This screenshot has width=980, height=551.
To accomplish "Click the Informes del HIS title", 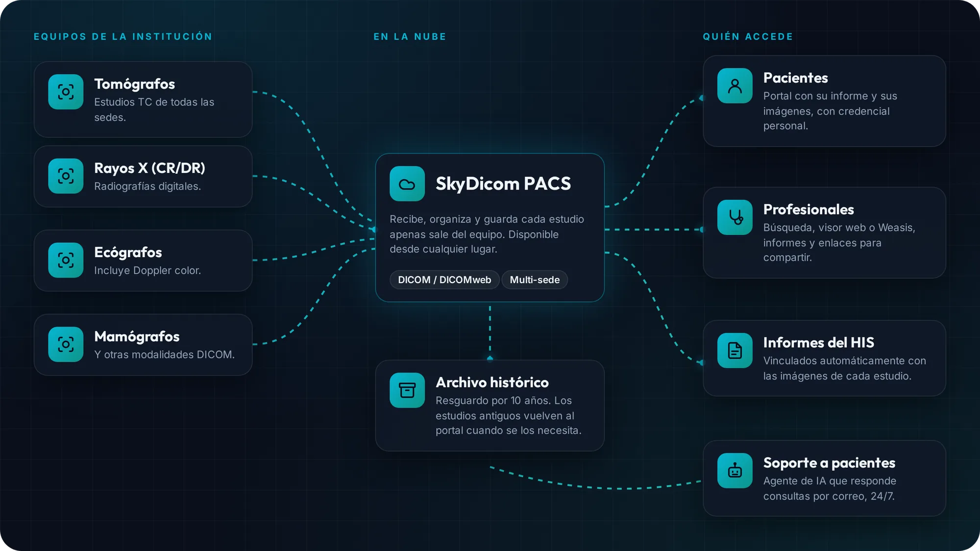I will pos(818,342).
